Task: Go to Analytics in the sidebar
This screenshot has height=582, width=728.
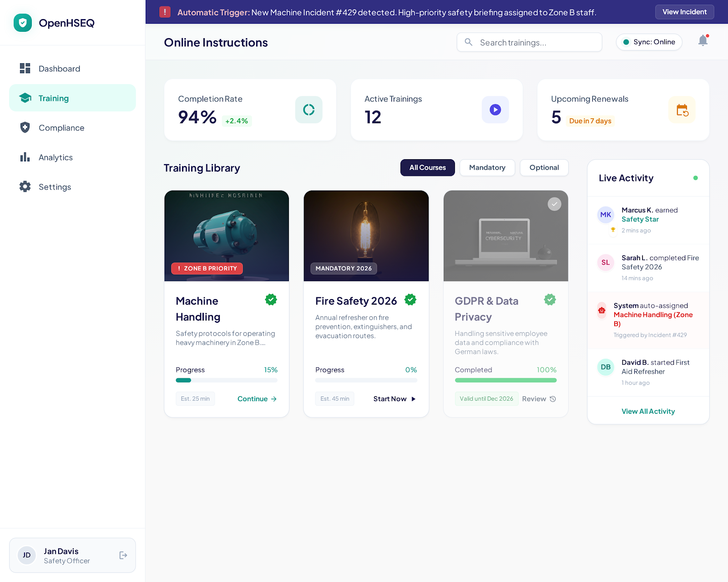Action: click(56, 157)
